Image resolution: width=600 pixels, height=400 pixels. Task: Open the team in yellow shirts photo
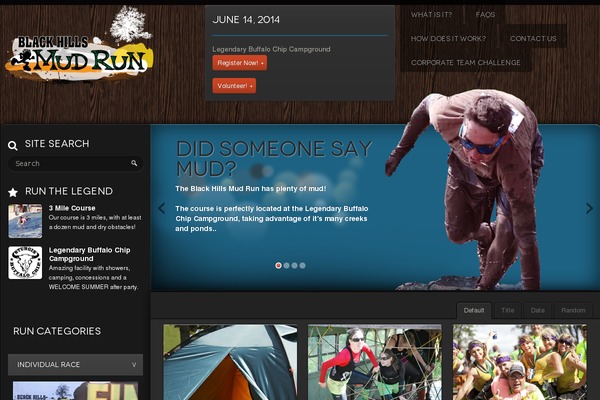pyautogui.click(x=520, y=362)
